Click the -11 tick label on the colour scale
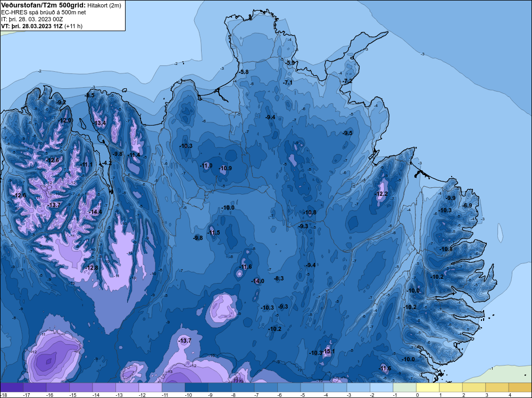Screen dimensions: 532x398 [x=165, y=395]
